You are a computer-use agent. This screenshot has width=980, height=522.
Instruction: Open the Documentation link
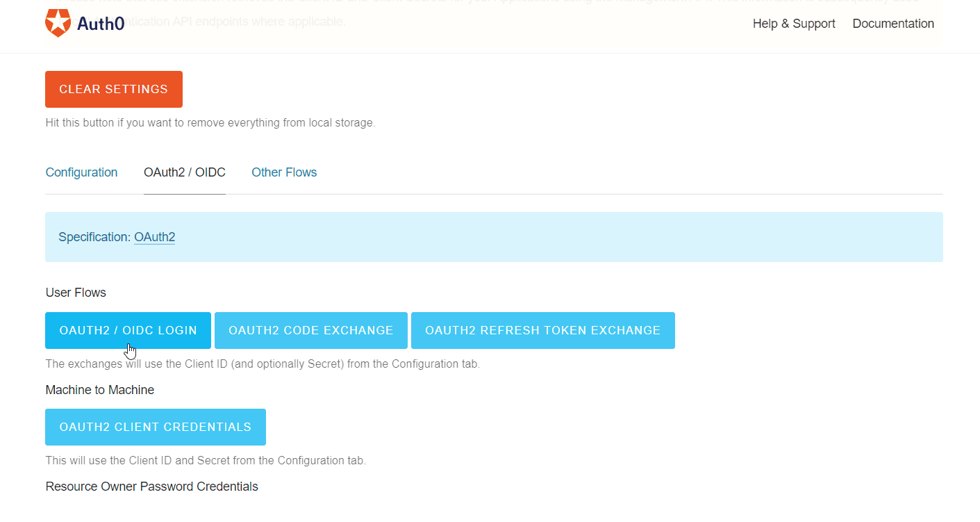click(893, 24)
